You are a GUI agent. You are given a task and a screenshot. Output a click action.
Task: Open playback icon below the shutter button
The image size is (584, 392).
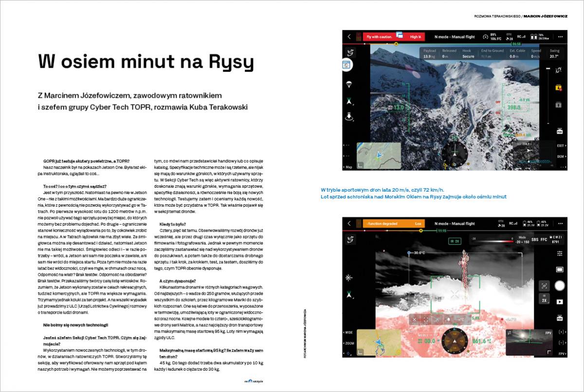click(560, 302)
